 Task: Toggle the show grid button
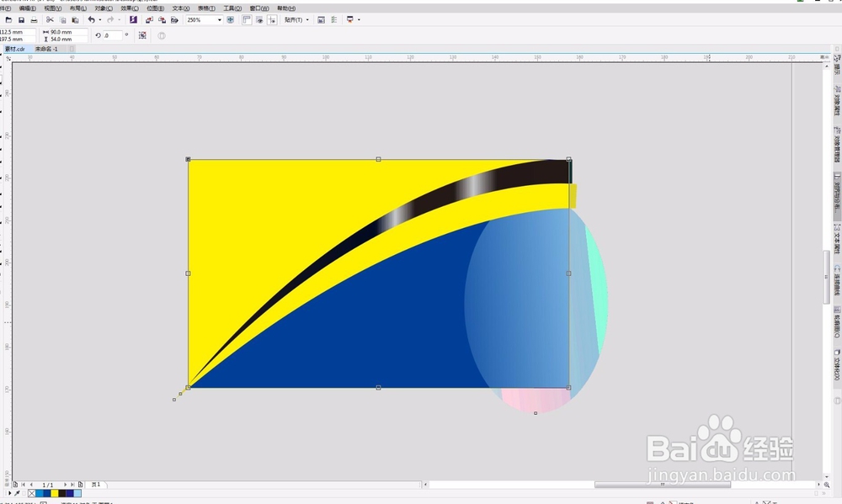point(259,20)
